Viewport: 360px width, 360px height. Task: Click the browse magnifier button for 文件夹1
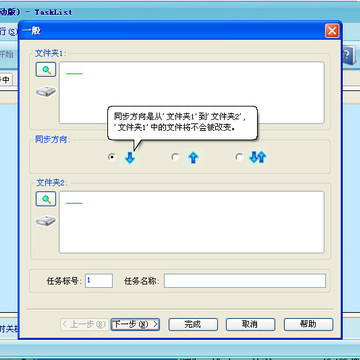[46, 70]
